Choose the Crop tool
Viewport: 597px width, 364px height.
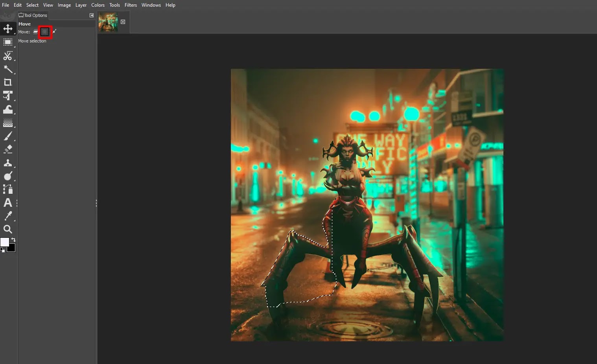(x=8, y=82)
